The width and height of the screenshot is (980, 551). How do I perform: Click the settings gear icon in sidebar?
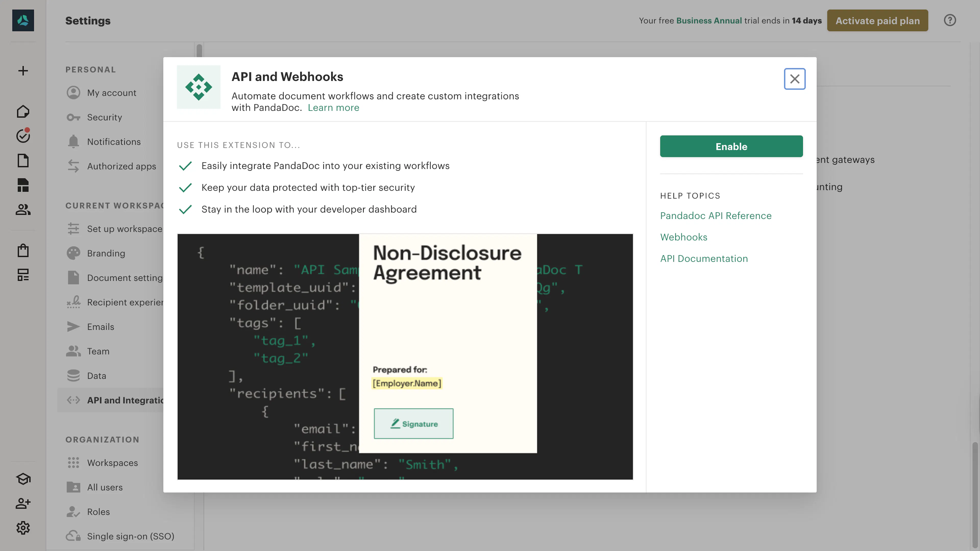pyautogui.click(x=23, y=528)
